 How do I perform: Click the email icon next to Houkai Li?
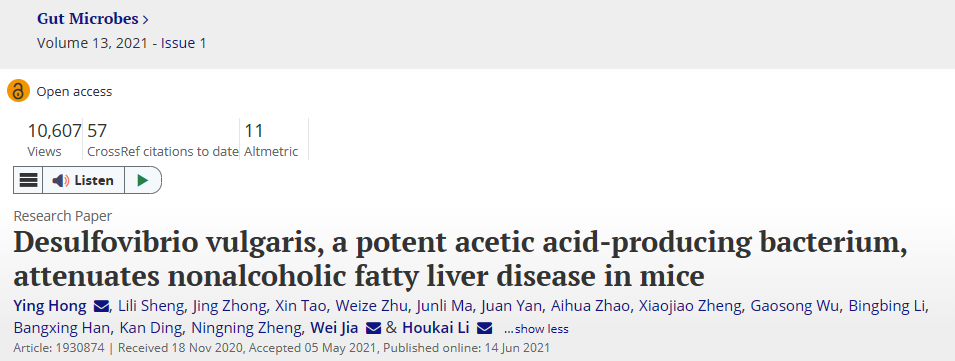(484, 329)
